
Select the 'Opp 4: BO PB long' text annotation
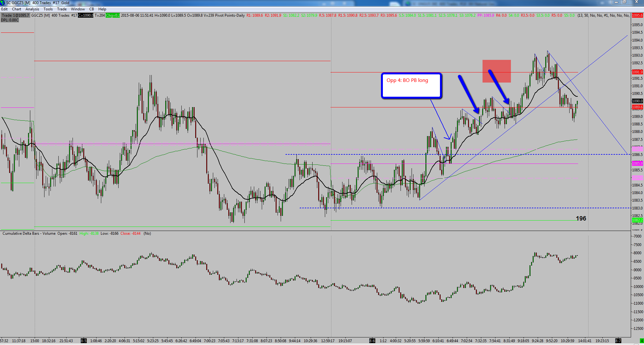407,80
